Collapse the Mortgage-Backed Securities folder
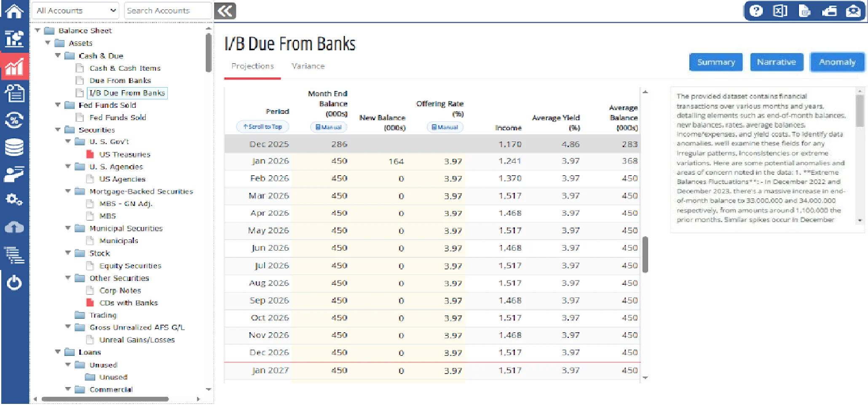This screenshot has width=868, height=406. (68, 191)
